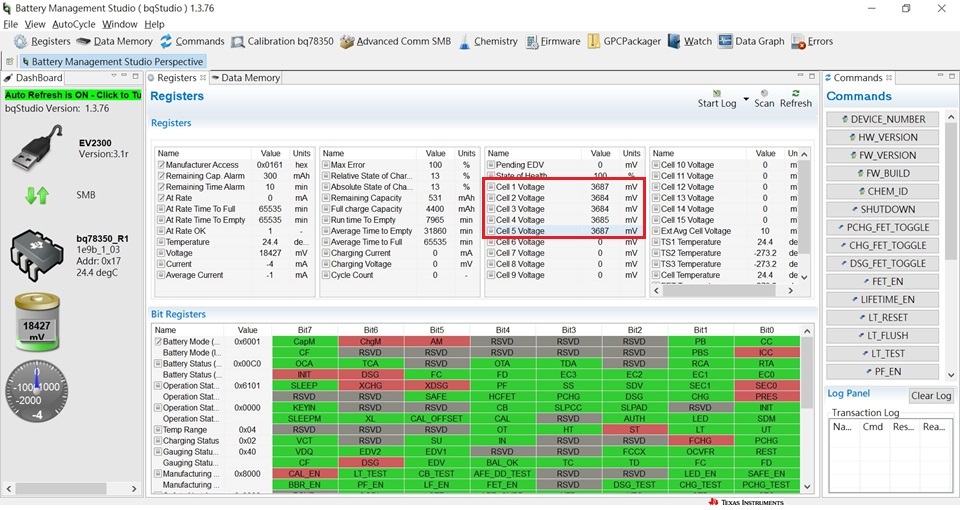Minimize the Registers panel view
Viewport: 960px width, 510px height.
coord(800,76)
